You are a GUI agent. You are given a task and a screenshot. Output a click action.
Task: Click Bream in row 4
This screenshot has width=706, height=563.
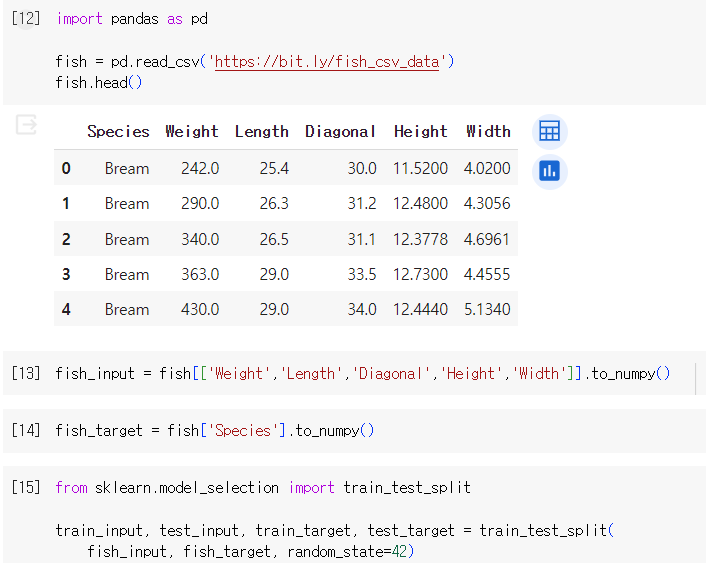(127, 309)
